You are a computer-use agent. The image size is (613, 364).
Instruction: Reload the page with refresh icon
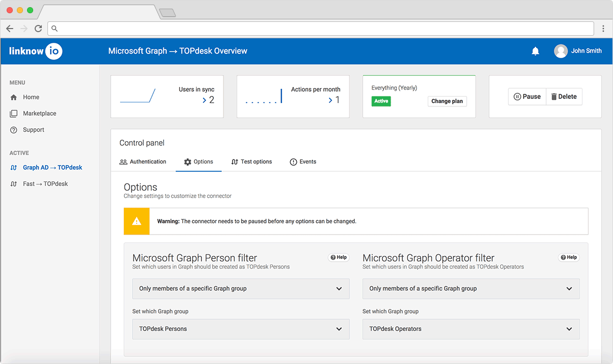click(38, 29)
